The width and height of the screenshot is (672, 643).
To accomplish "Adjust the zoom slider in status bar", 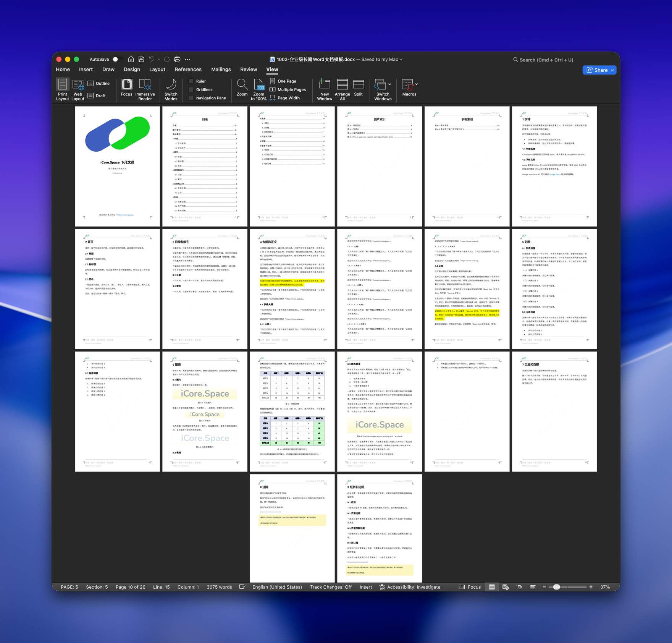I will point(557,587).
